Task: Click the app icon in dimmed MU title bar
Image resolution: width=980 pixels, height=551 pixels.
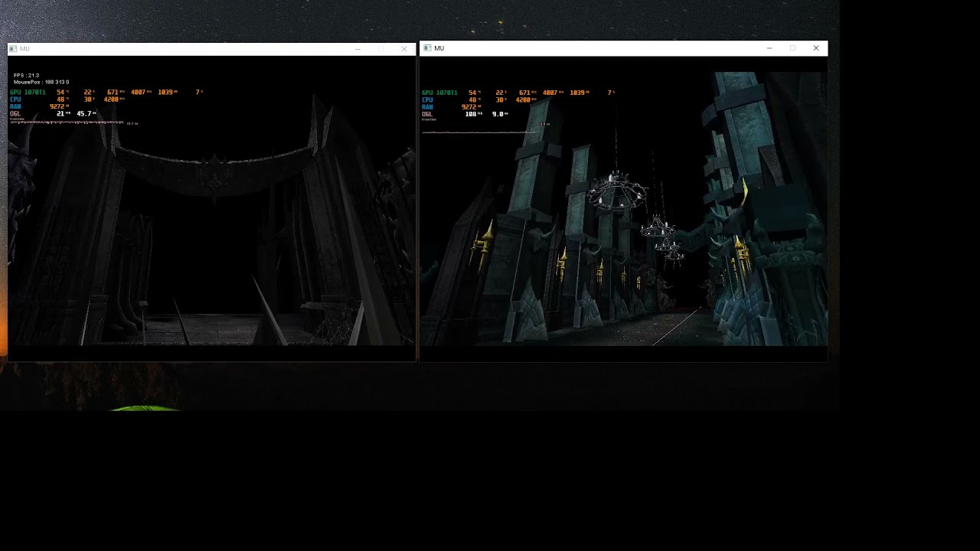Action: coord(13,49)
